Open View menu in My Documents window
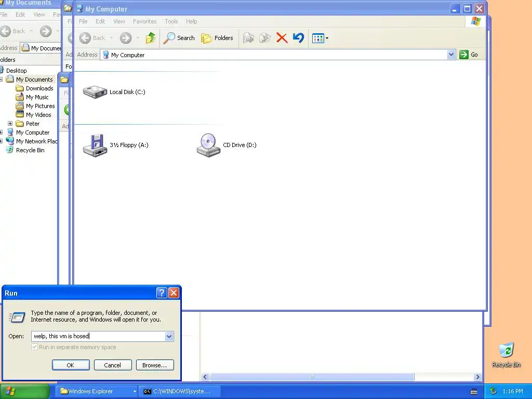The image size is (532, 399). pos(39,14)
